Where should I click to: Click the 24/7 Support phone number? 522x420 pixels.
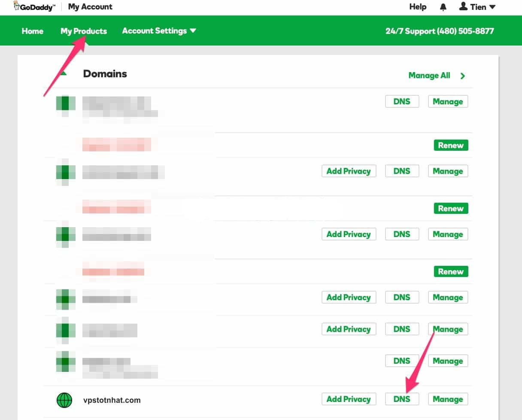[x=440, y=31]
